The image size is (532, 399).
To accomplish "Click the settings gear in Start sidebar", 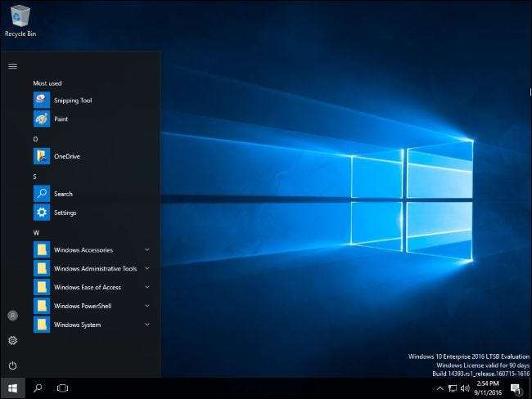I will pyautogui.click(x=12, y=340).
